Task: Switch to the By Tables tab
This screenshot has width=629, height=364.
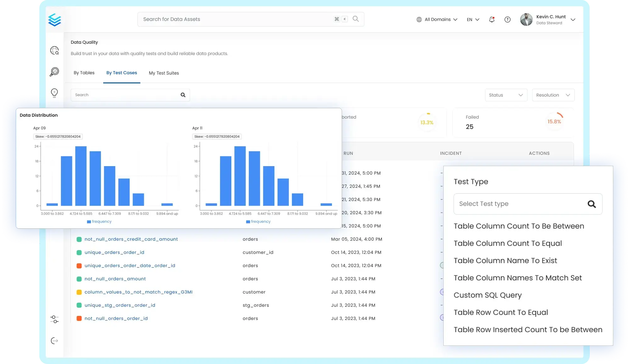Action: [x=84, y=73]
